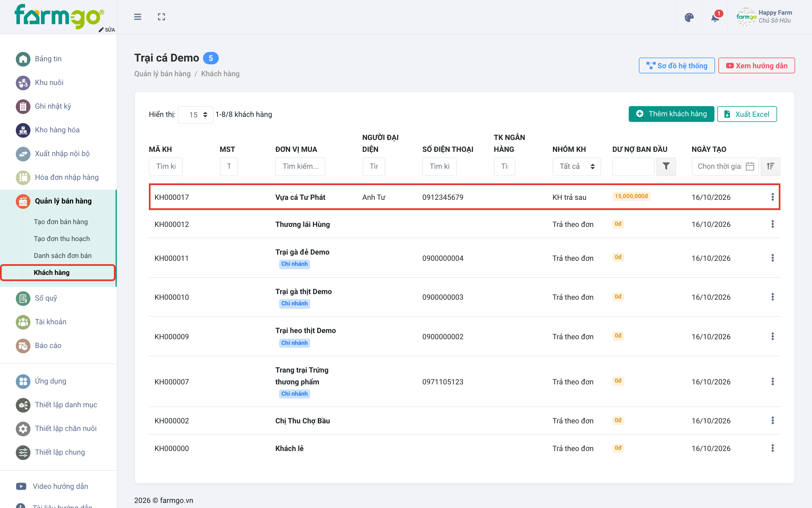Open actions menu for KH000017 row

[773, 197]
